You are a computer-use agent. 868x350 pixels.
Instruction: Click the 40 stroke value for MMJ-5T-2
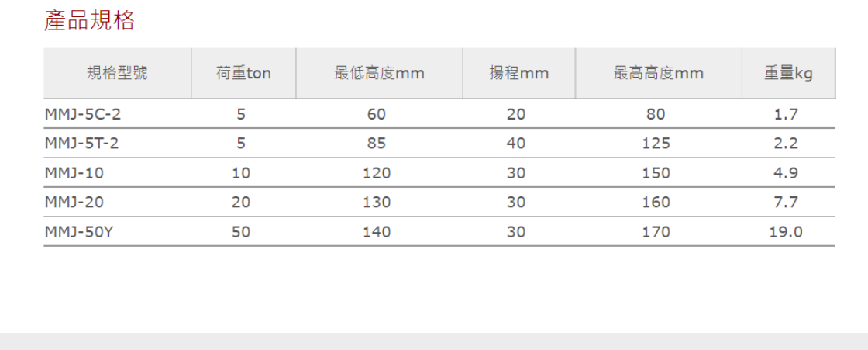pyautogui.click(x=516, y=144)
